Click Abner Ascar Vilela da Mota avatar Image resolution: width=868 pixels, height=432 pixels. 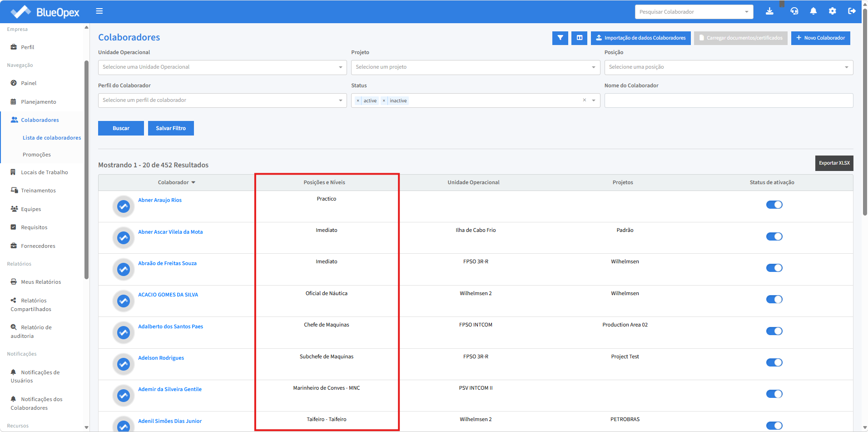coord(124,238)
